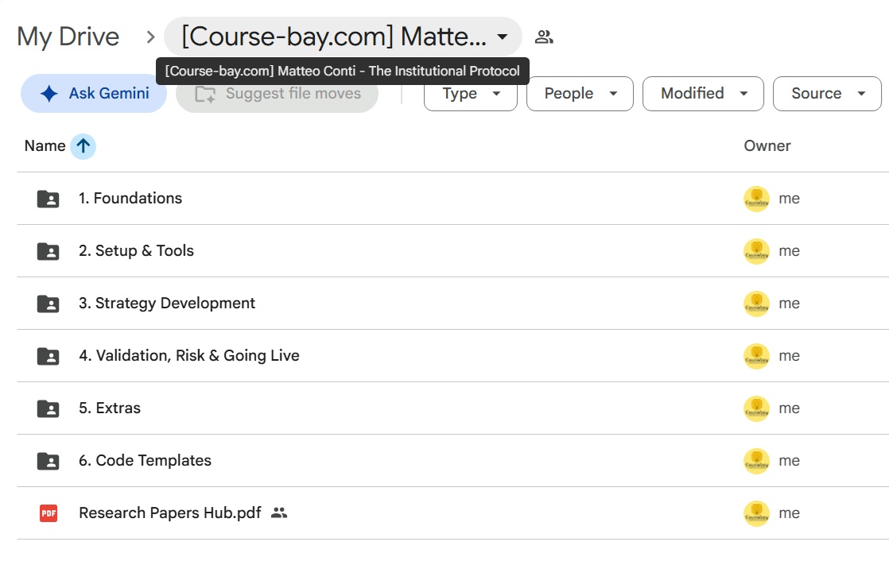Click the Suggest file moves button

pyautogui.click(x=278, y=94)
